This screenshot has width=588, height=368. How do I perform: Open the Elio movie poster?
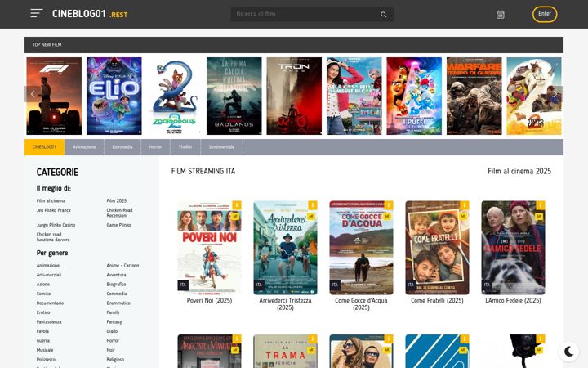[114, 96]
